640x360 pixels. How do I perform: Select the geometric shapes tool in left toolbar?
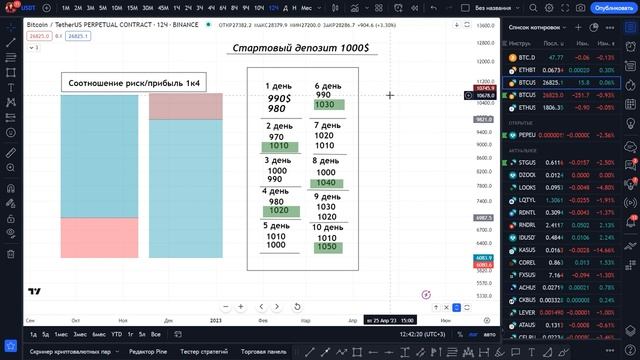point(11,73)
